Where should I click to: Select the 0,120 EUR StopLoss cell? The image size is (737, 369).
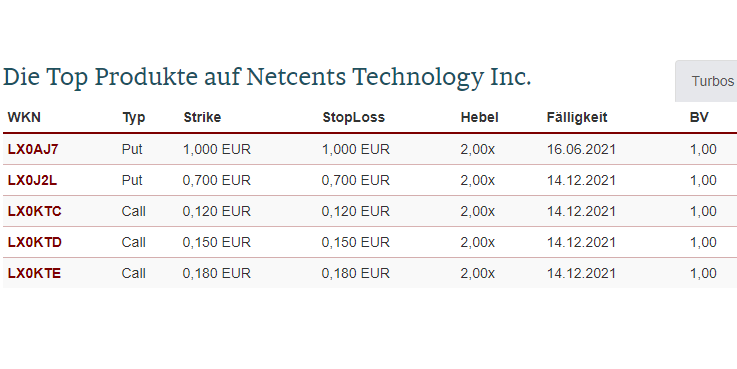click(x=355, y=212)
